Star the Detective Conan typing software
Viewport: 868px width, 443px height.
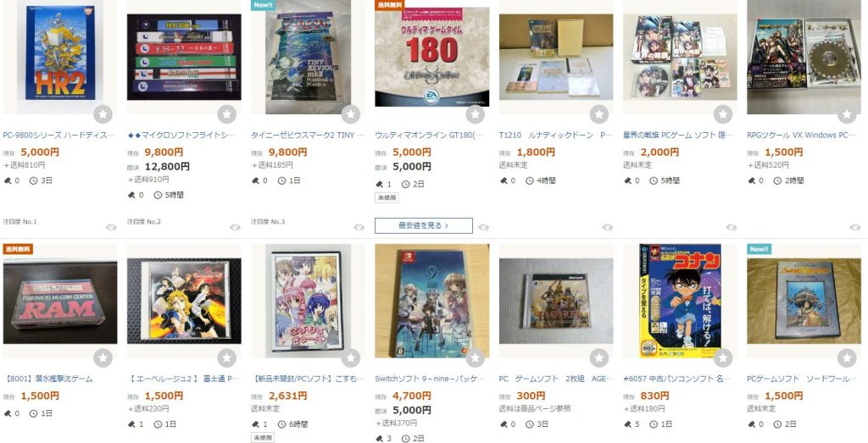[722, 357]
